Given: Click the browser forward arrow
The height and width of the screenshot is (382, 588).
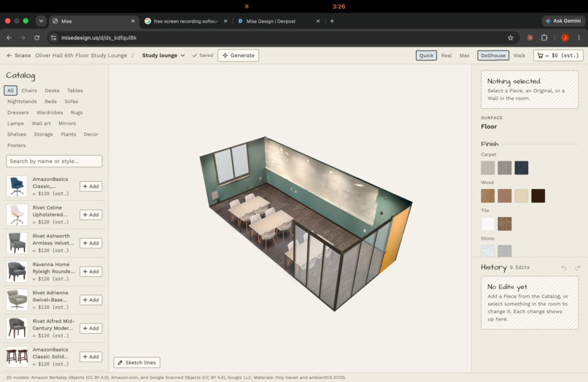Looking at the screenshot, I should pyautogui.click(x=23, y=37).
